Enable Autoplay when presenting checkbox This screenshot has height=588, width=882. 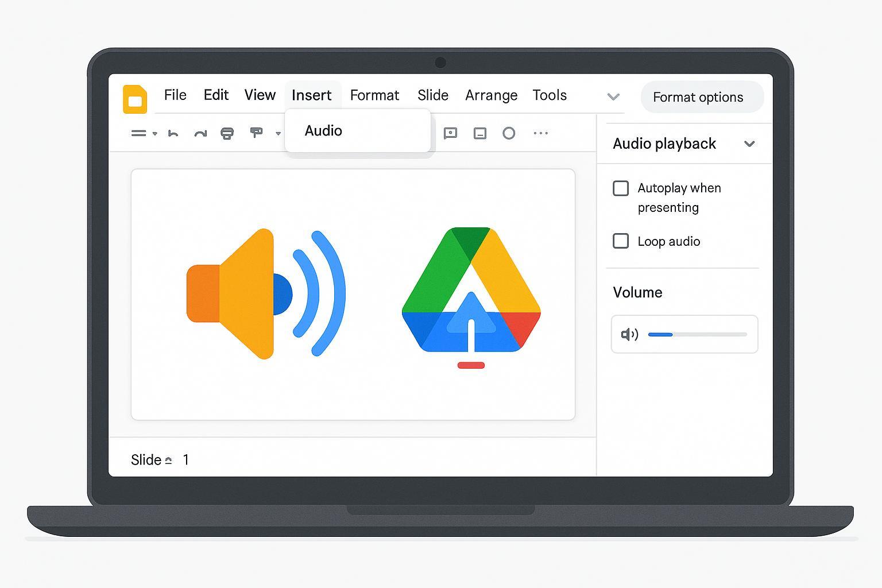[621, 188]
